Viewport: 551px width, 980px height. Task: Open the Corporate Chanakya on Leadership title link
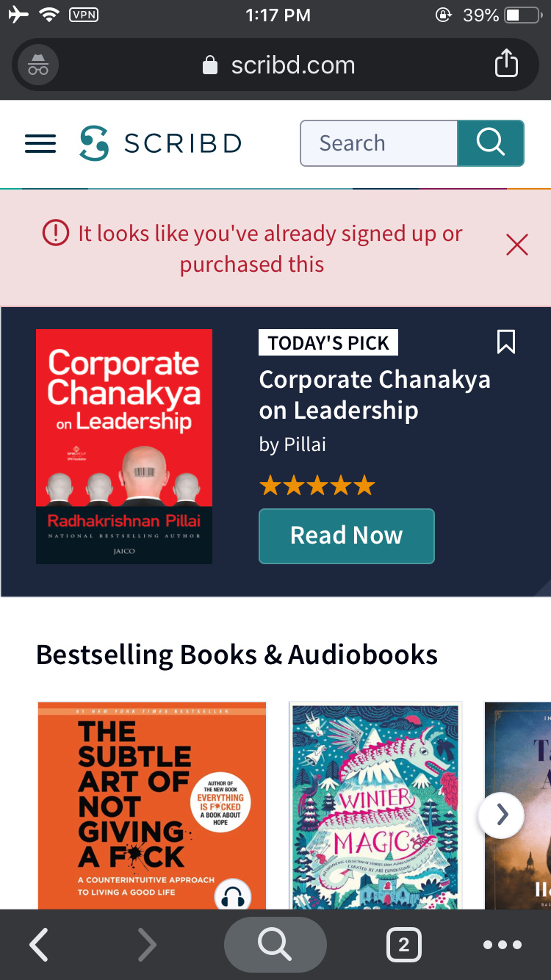[375, 394]
